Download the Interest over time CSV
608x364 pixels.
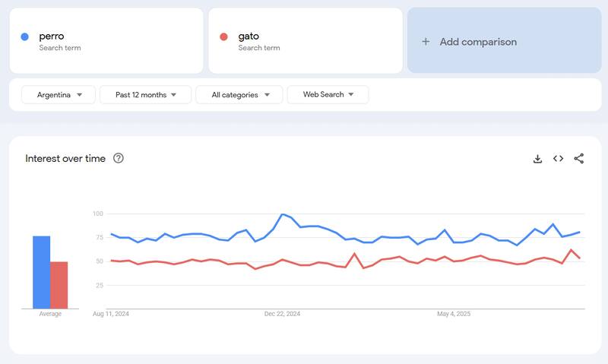(537, 159)
